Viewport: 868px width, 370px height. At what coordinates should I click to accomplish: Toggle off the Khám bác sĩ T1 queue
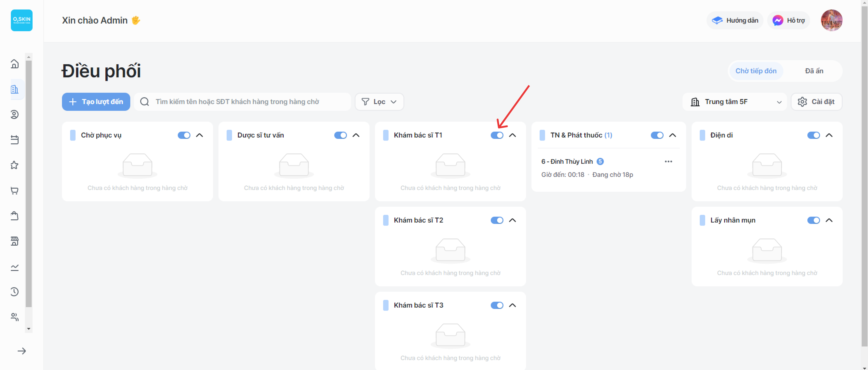[x=497, y=135]
